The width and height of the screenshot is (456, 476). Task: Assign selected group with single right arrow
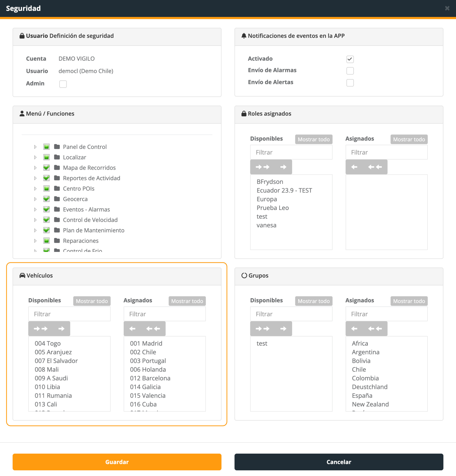(x=283, y=329)
